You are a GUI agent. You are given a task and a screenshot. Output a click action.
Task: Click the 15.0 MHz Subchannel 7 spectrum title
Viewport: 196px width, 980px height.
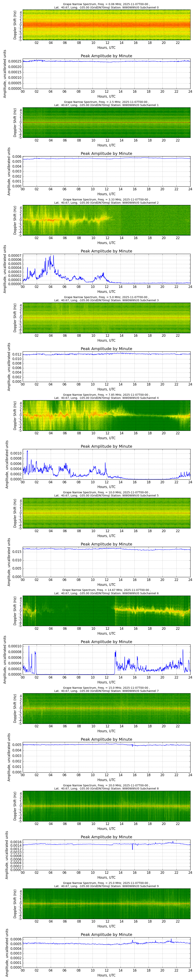pyautogui.click(x=106, y=689)
